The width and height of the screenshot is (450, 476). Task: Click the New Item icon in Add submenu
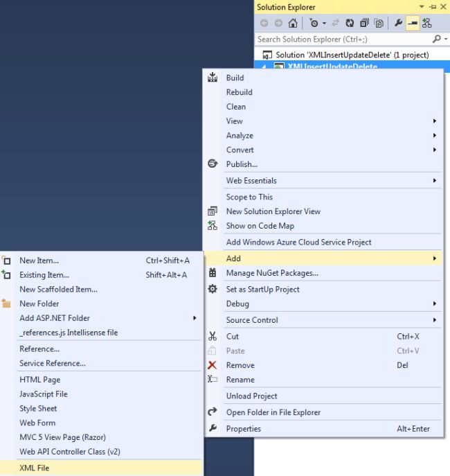click(6, 261)
